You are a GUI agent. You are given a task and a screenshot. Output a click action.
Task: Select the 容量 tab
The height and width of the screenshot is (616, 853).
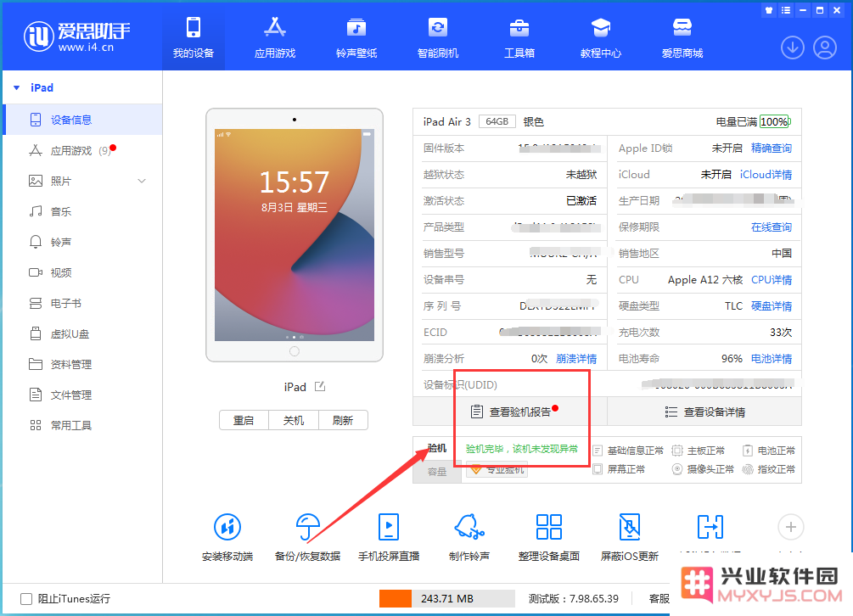(x=437, y=472)
